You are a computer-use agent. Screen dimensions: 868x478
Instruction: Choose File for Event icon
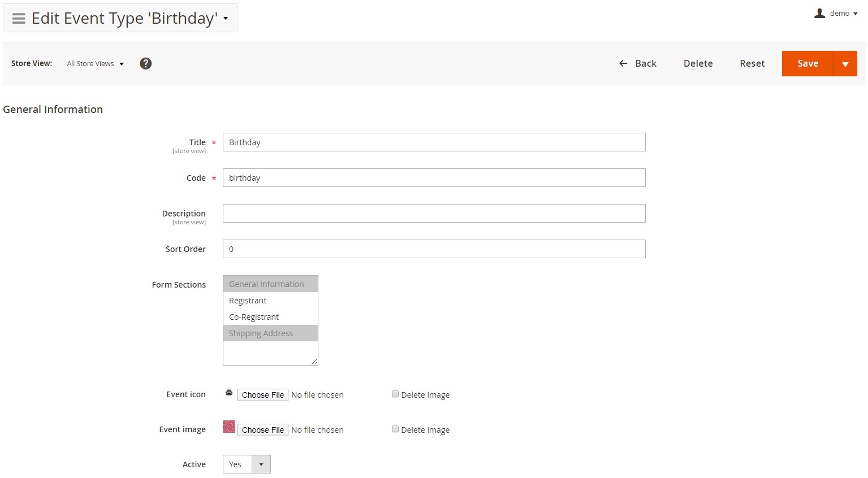(263, 395)
